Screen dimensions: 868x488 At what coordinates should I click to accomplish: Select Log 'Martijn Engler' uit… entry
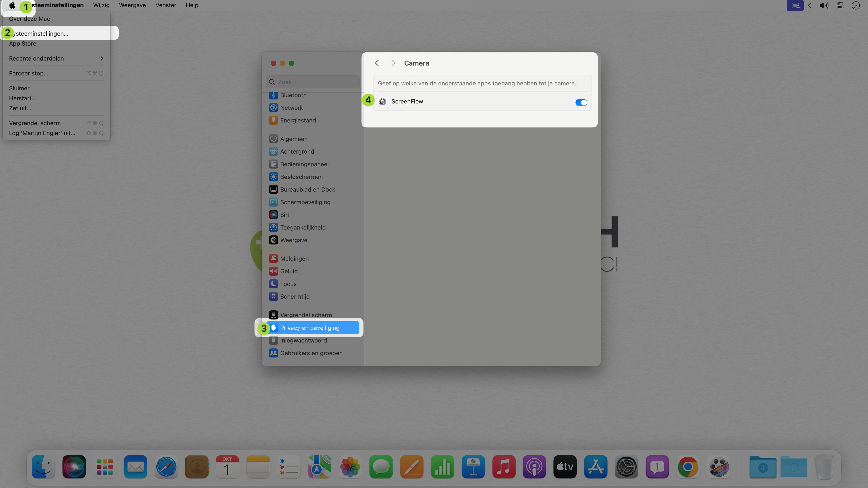[x=56, y=133]
